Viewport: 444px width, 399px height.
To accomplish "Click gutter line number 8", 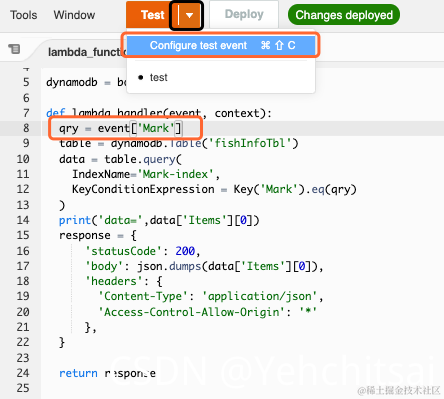I will tap(26, 128).
